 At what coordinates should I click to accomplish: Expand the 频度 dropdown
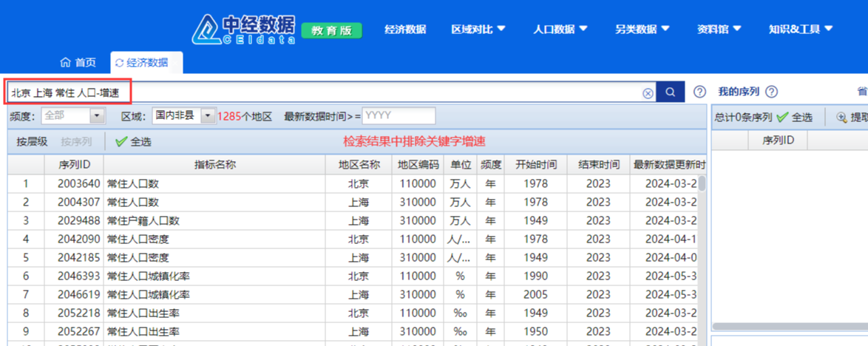pyautogui.click(x=98, y=116)
